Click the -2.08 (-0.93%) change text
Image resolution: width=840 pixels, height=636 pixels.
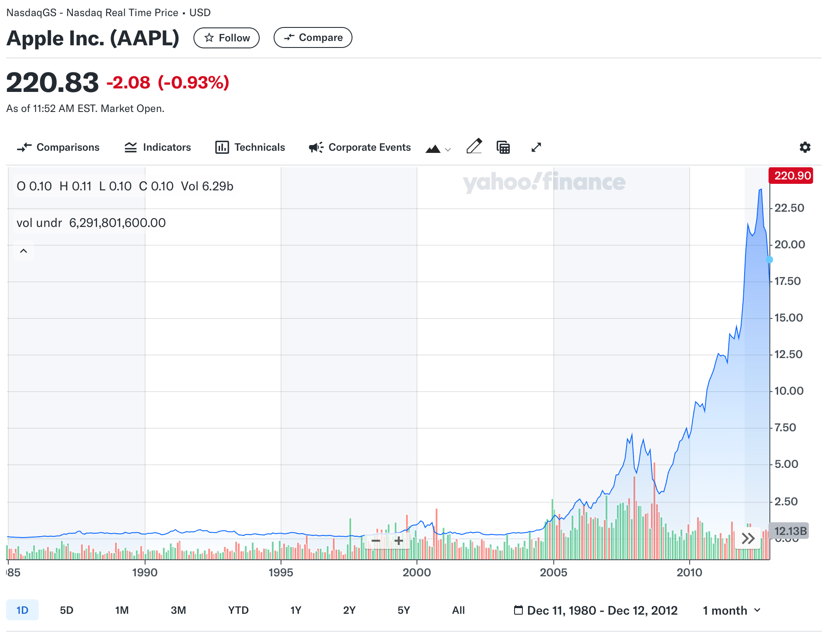click(168, 83)
